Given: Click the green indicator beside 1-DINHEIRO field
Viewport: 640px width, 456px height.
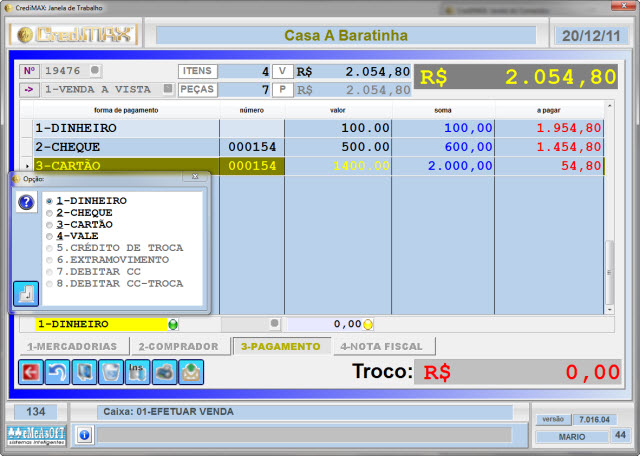Looking at the screenshot, I should click(172, 324).
